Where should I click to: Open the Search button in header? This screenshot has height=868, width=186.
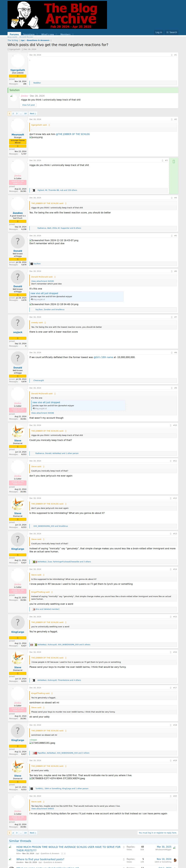click(x=172, y=32)
